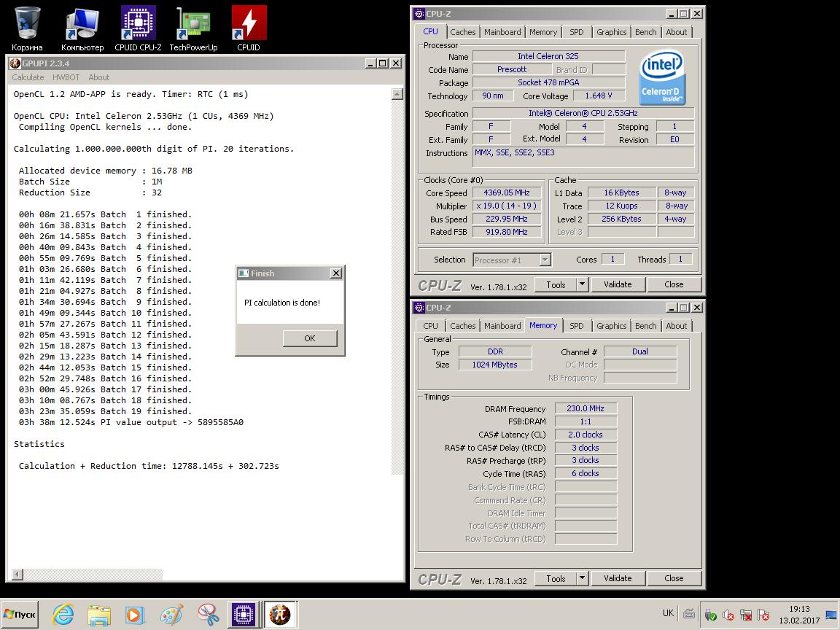Click the Multiplier value x 19.0 (14 - 19)
This screenshot has height=630, width=840.
pos(506,206)
